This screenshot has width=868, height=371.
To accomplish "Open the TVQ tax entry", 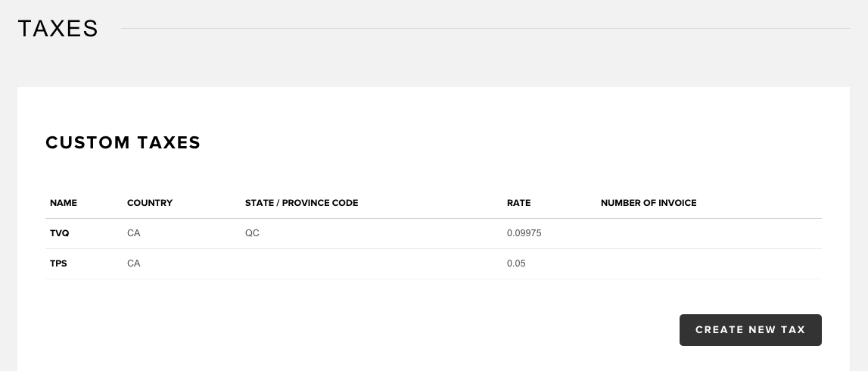I will pyautogui.click(x=59, y=233).
